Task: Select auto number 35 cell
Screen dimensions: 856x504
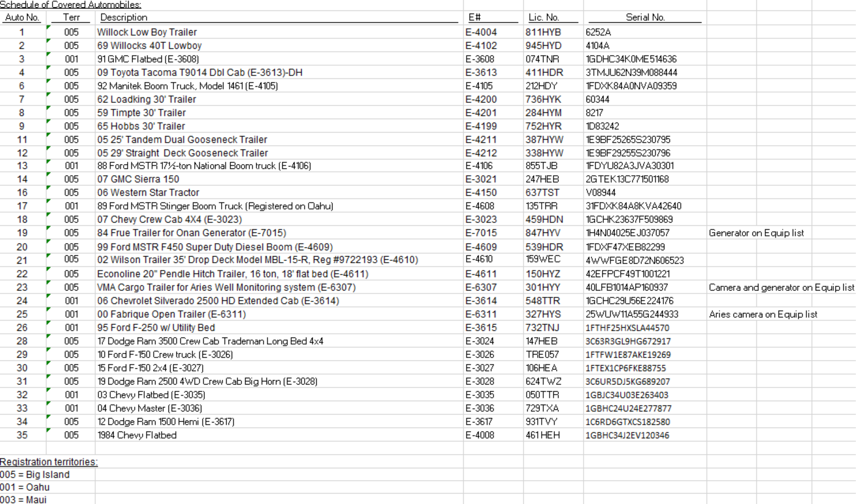Action: point(22,435)
